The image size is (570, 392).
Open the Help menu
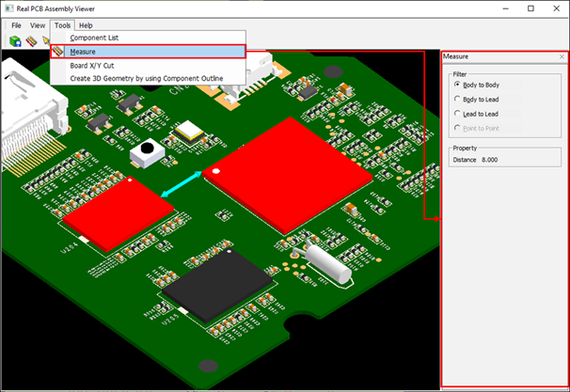pyautogui.click(x=86, y=25)
